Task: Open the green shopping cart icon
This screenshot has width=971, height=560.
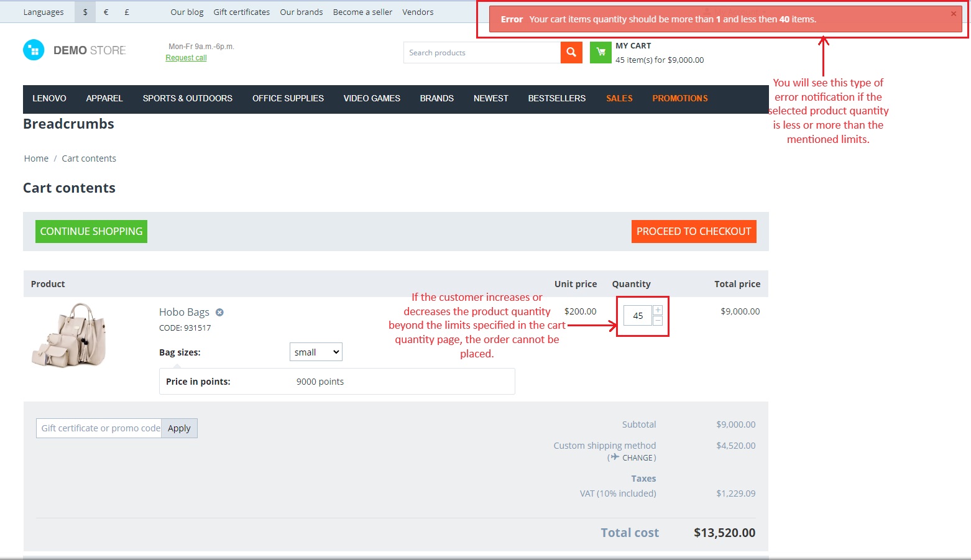Action: tap(601, 53)
